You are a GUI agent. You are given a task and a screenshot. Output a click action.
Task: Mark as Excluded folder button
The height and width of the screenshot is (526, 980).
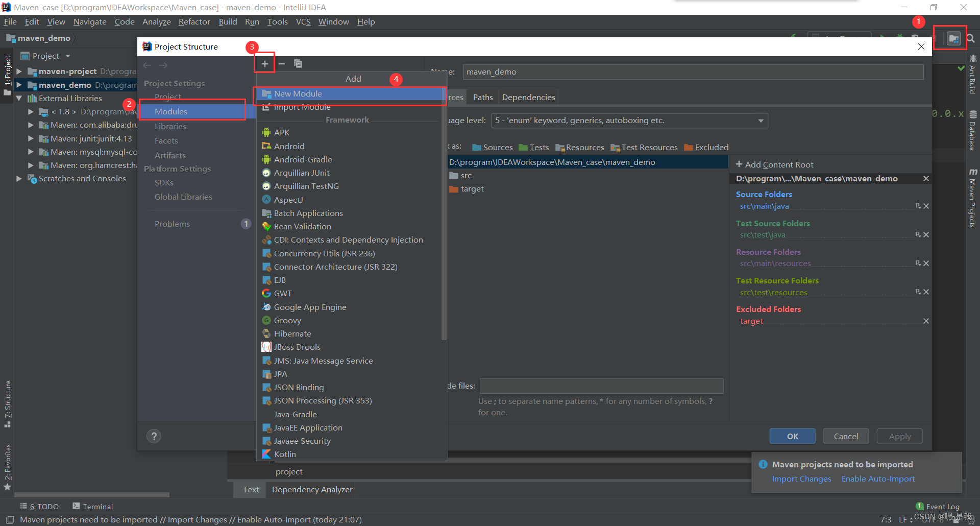(x=706, y=147)
